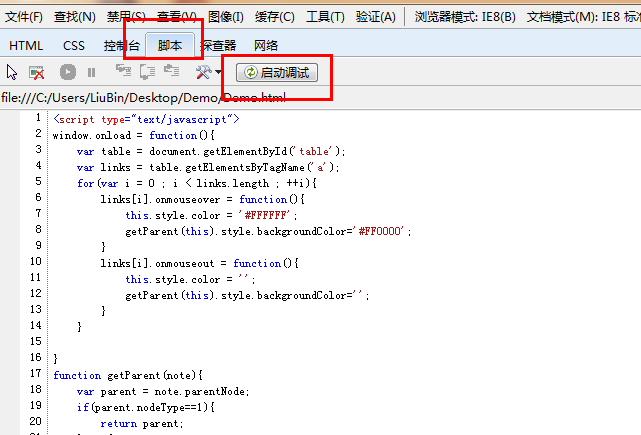The width and height of the screenshot is (641, 435).
Task: Click line number 5 in the gutter
Action: [x=37, y=182]
